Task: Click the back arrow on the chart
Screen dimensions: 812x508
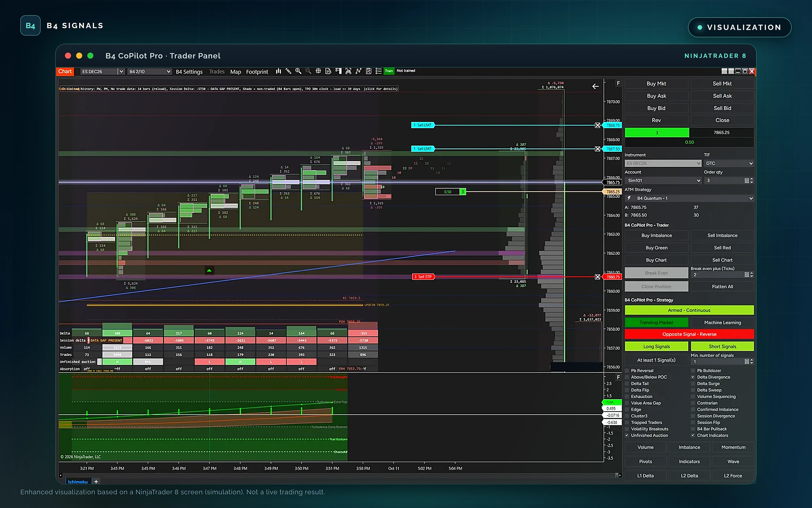Action: [x=595, y=86]
